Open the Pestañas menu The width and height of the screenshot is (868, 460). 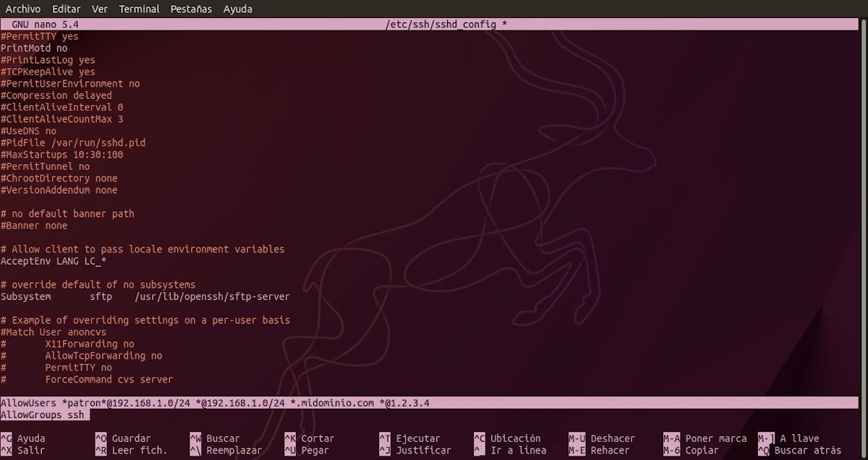[191, 9]
